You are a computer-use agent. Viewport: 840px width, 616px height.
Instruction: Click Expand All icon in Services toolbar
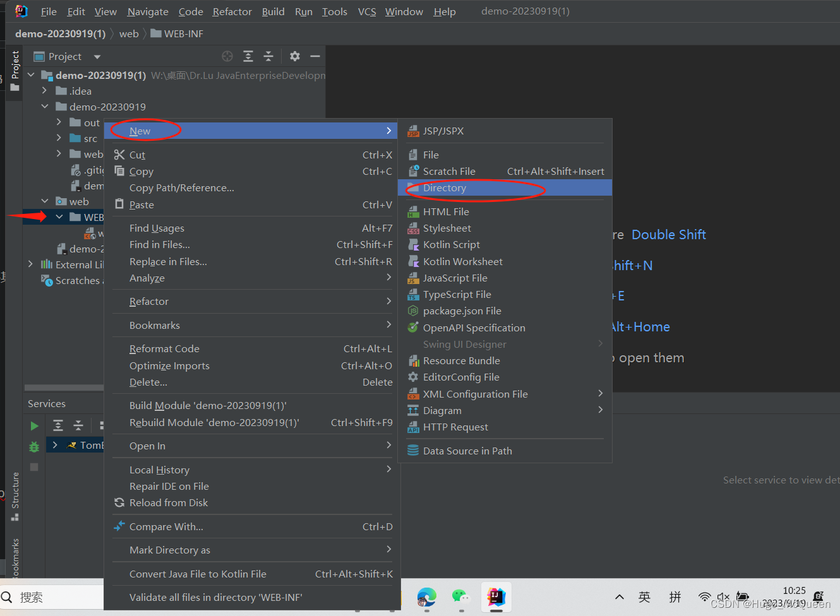(x=58, y=425)
